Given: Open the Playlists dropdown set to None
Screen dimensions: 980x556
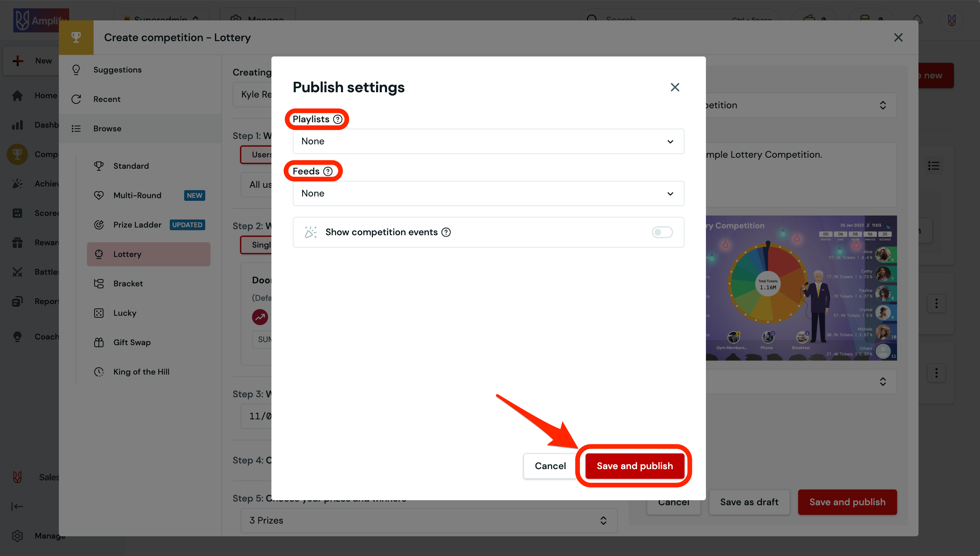Looking at the screenshot, I should point(488,141).
